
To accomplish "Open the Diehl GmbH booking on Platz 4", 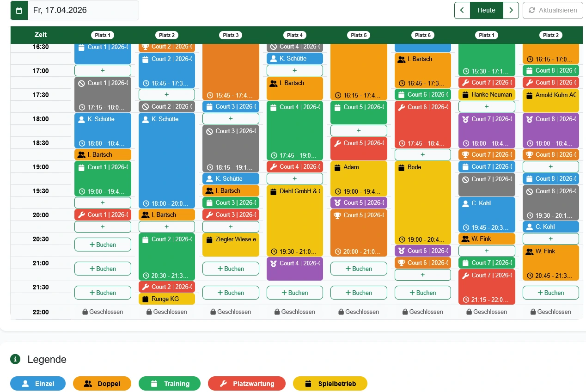I will tap(295, 217).
